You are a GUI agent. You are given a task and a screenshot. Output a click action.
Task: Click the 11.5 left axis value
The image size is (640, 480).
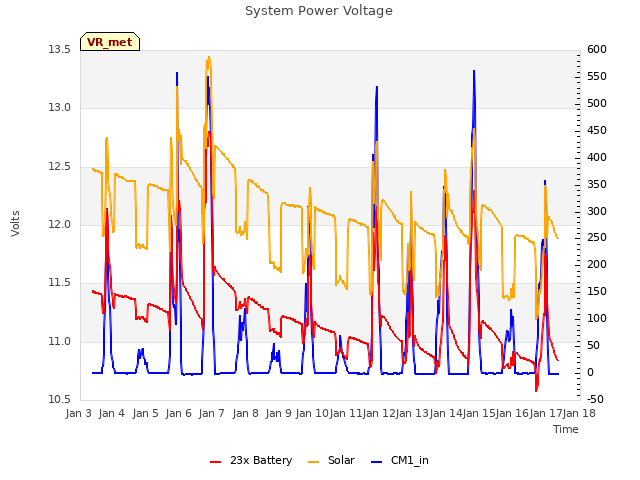60,282
